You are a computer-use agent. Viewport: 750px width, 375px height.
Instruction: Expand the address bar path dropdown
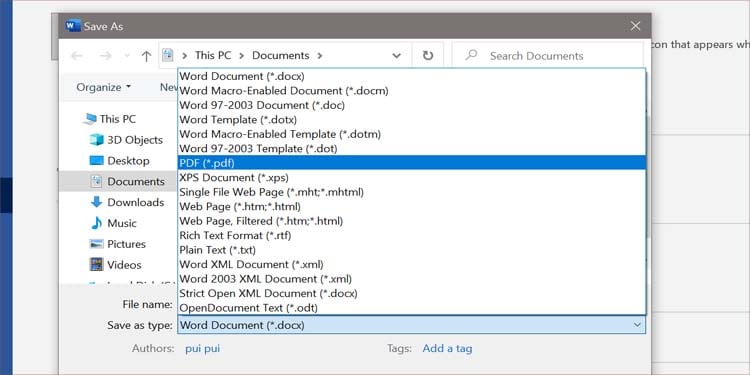pos(397,55)
